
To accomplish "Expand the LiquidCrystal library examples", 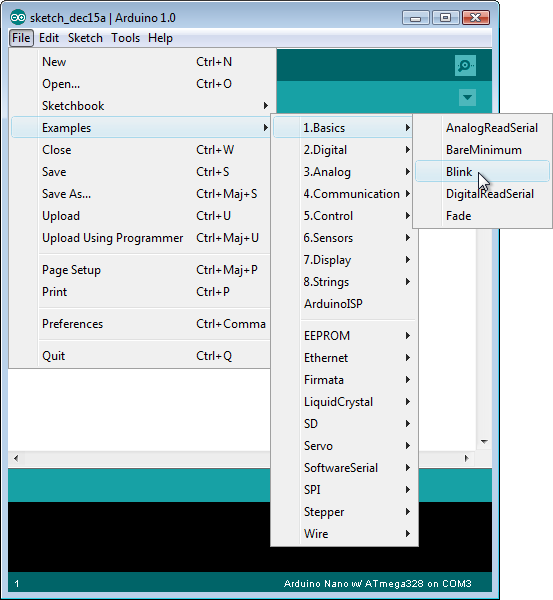I will pos(346,402).
